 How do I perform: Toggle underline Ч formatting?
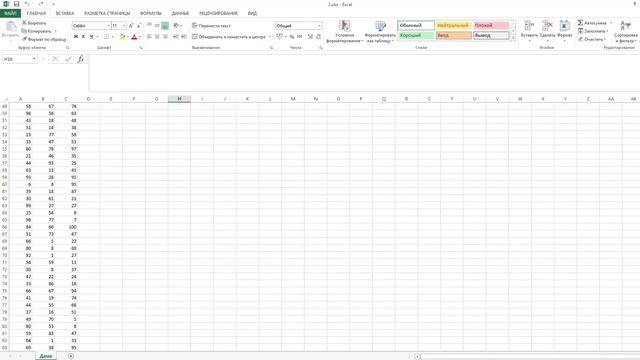[x=91, y=37]
